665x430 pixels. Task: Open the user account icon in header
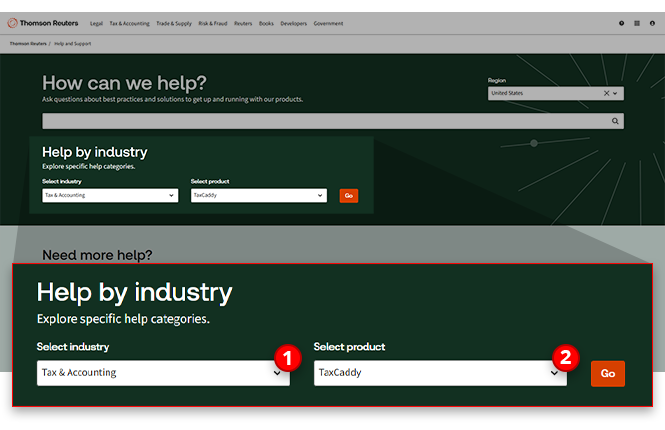(x=652, y=23)
